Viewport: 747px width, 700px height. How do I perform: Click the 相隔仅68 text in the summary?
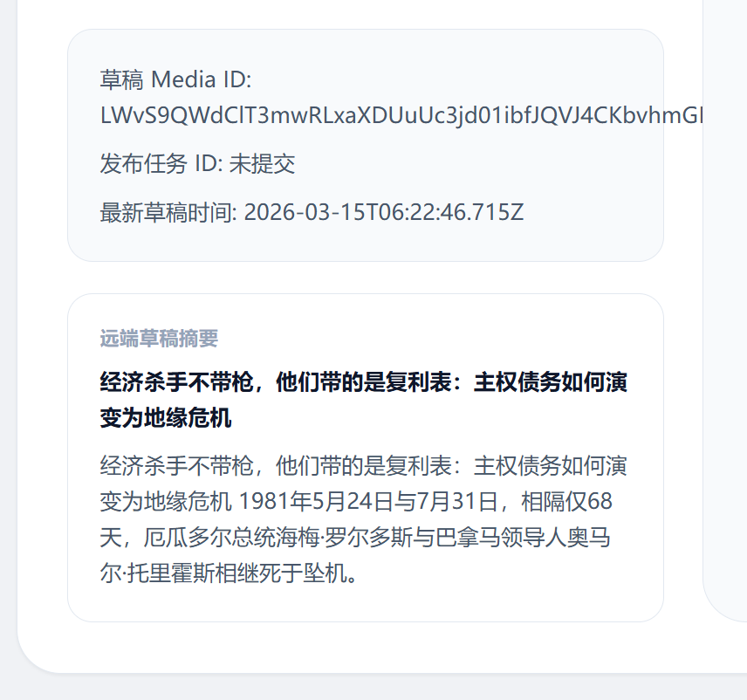[x=566, y=501]
